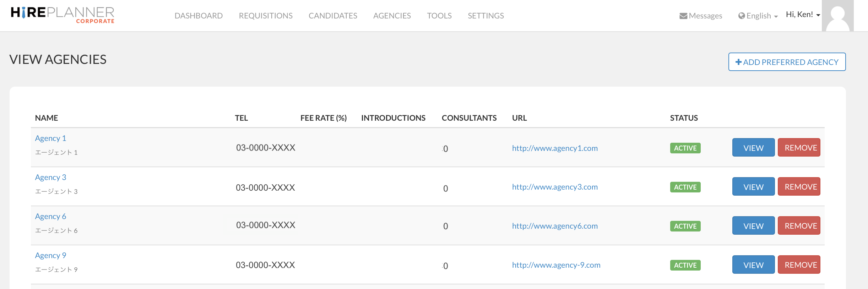This screenshot has width=868, height=289.
Task: Open the Requisitions menu
Action: [x=266, y=16]
